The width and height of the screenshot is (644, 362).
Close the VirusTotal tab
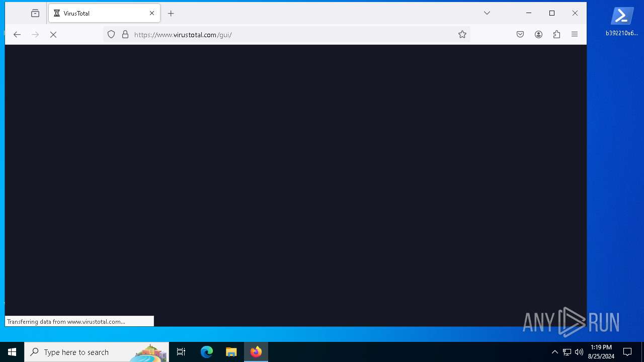pos(152,14)
